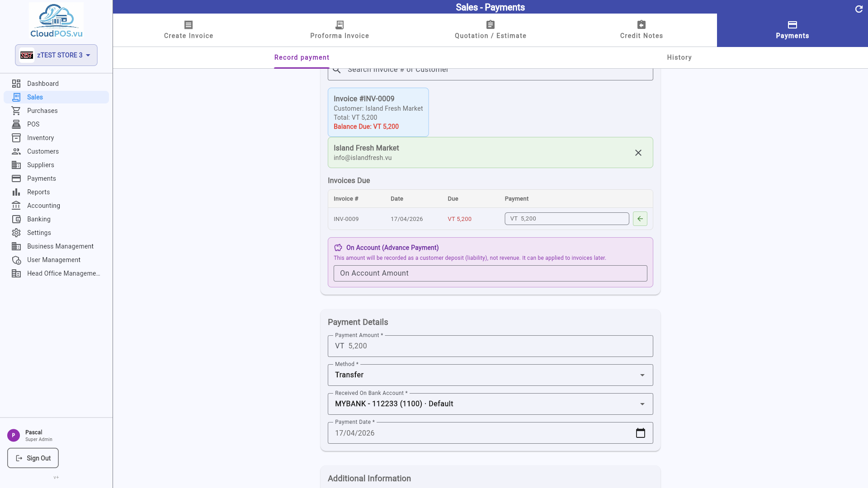Click the Customers people icon

click(x=16, y=151)
